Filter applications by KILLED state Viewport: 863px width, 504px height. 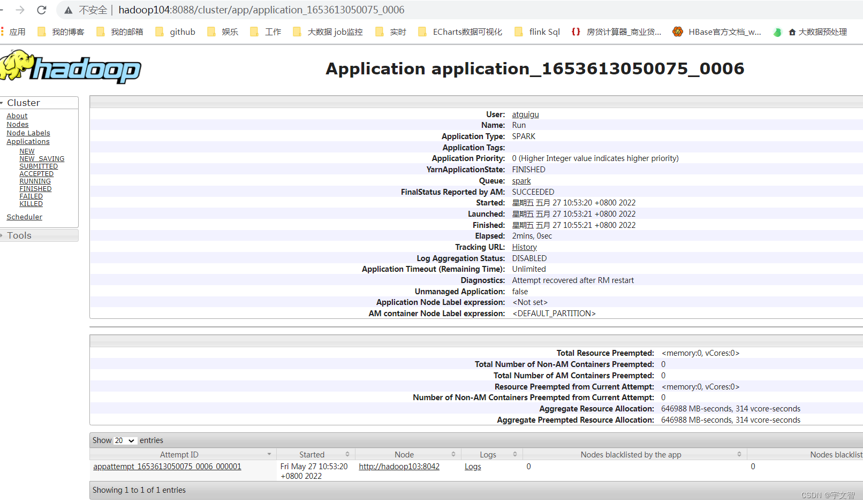(31, 204)
